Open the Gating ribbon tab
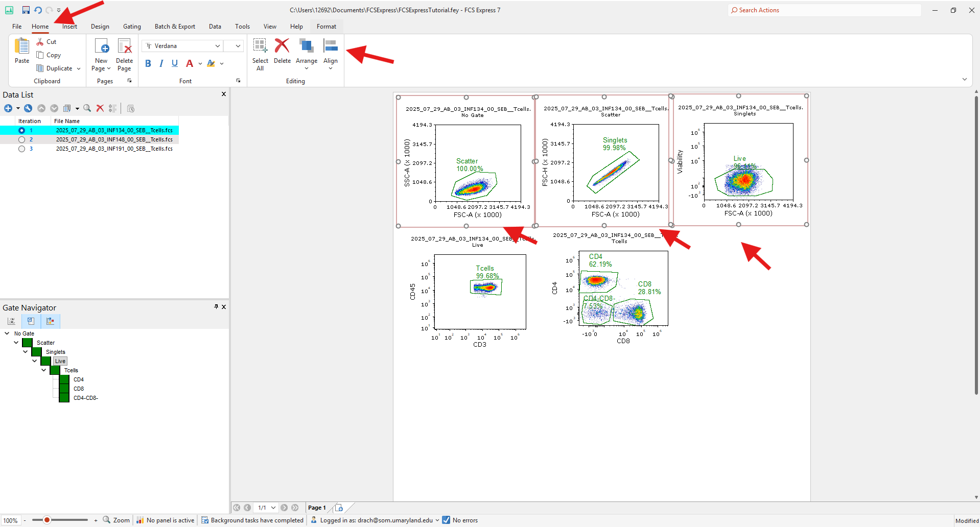The width and height of the screenshot is (980, 527). 132,27
